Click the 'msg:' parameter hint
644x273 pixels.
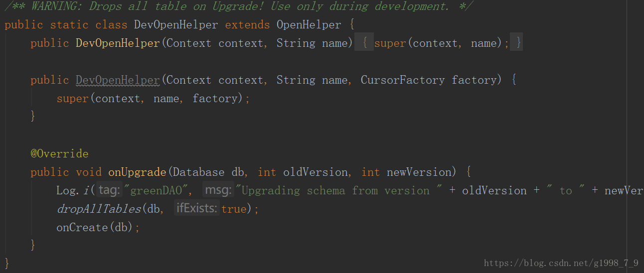pos(218,190)
